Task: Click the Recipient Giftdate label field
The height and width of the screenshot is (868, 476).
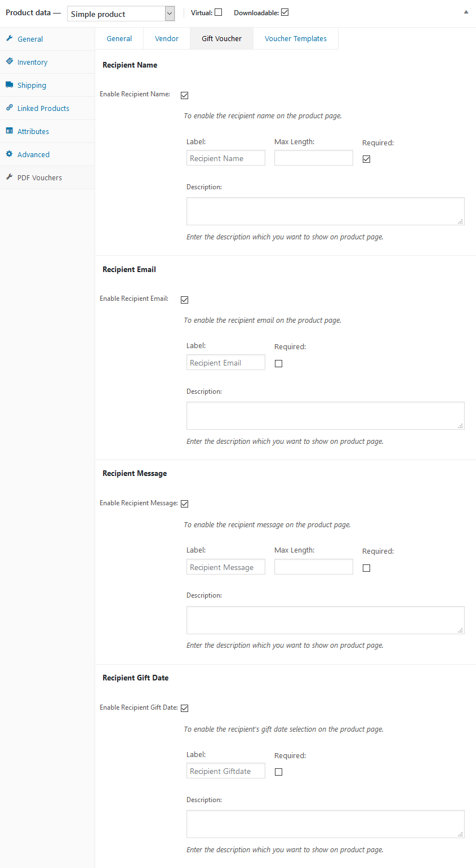Action: tap(225, 771)
